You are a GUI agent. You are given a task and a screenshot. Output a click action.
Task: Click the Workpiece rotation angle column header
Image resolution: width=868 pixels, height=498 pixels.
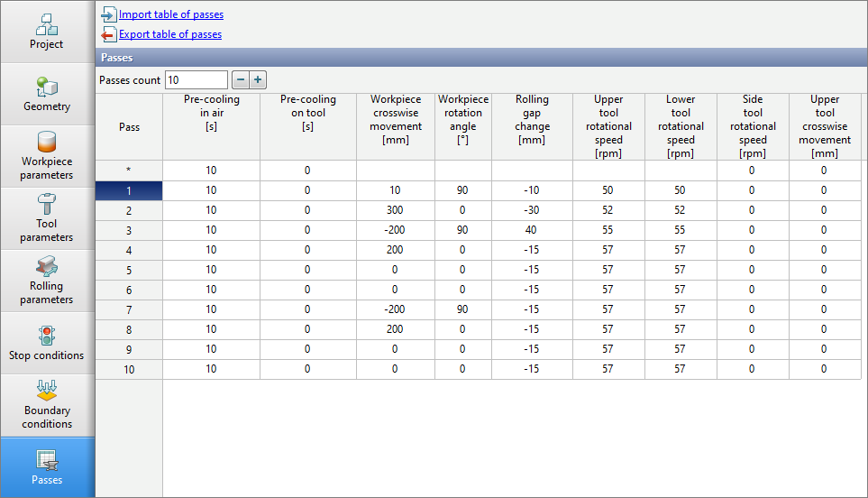462,120
